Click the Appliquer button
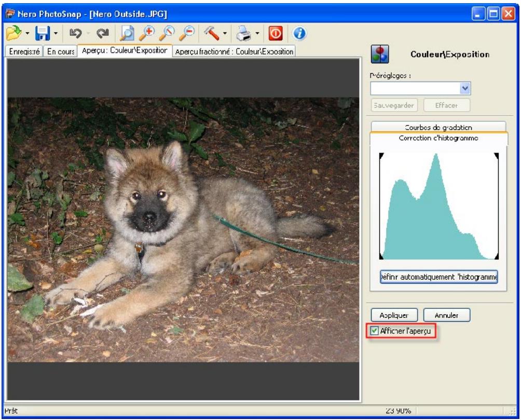 click(x=394, y=315)
